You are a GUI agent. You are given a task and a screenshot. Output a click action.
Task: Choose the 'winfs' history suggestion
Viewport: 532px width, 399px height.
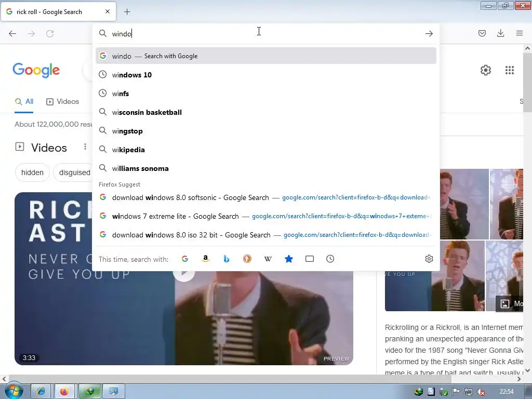pos(266,94)
